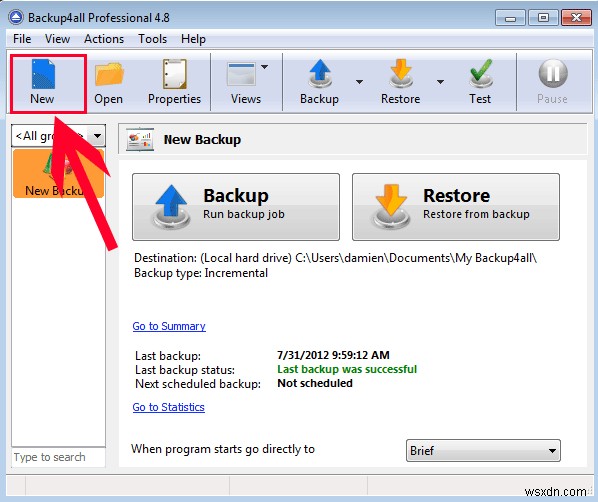Open the View menu
Viewport: 598px width, 502px height.
click(x=57, y=39)
